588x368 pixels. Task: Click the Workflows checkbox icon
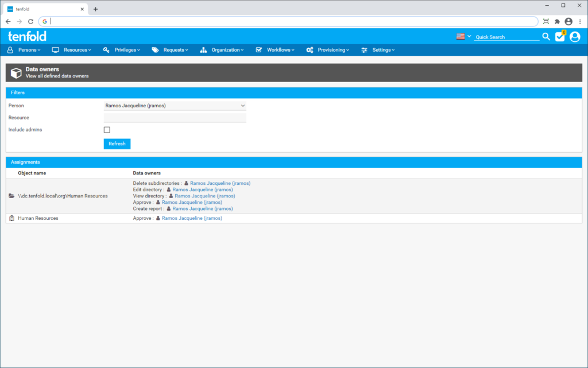pyautogui.click(x=260, y=50)
